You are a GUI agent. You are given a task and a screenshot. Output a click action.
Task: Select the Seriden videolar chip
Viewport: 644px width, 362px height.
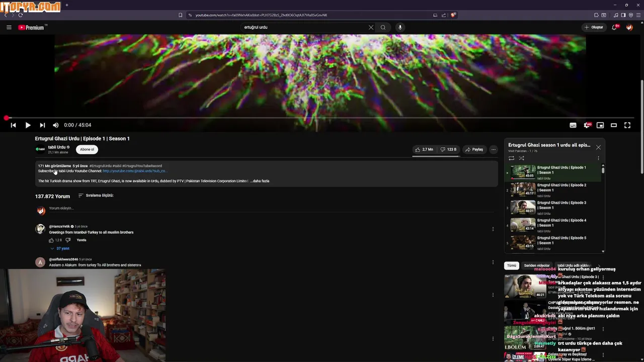point(537,265)
